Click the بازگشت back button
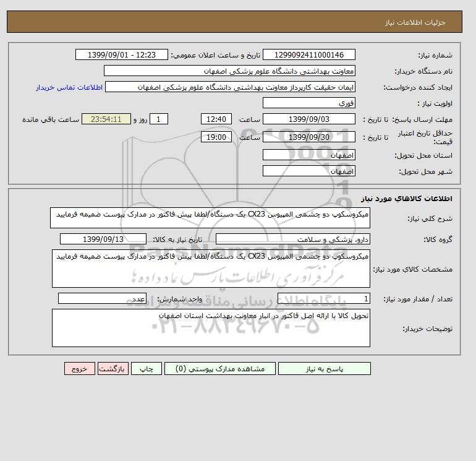This screenshot has width=476, height=461. click(x=113, y=369)
